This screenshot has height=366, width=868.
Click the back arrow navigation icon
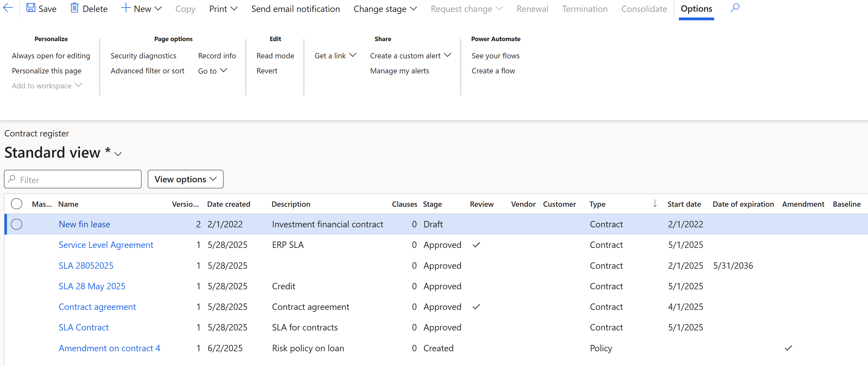[8, 8]
